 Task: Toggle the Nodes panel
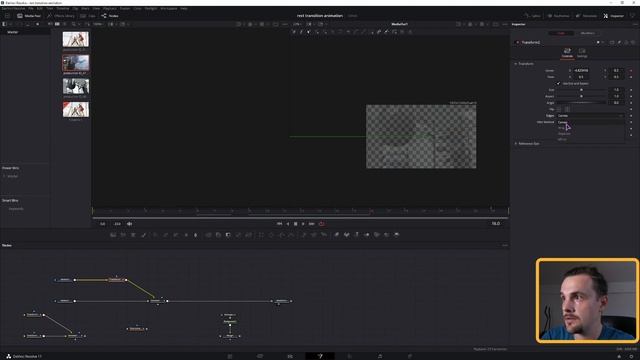110,16
